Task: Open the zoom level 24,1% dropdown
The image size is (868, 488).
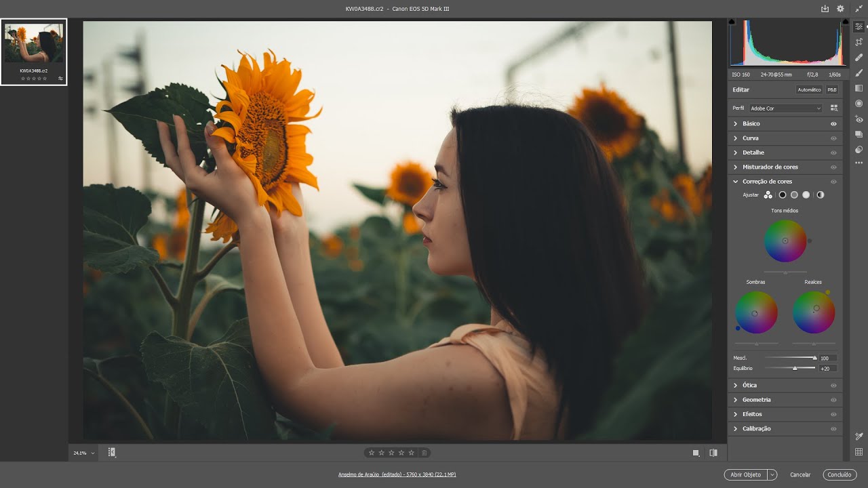Action: pyautogui.click(x=84, y=453)
